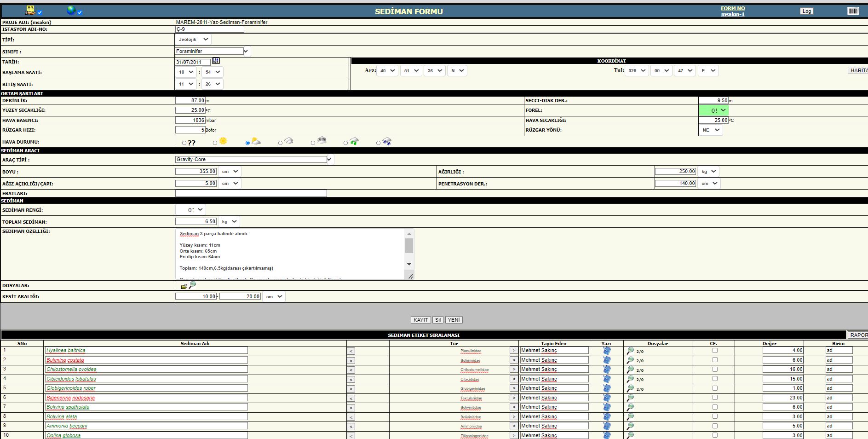Open the RÜZGAR YÖNÜ dropdown showing NE

click(x=711, y=130)
